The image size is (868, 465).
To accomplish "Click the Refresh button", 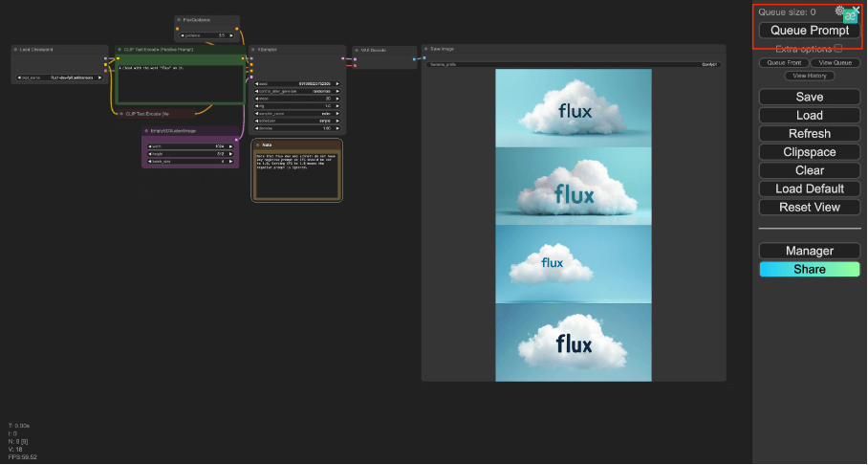I will click(810, 134).
